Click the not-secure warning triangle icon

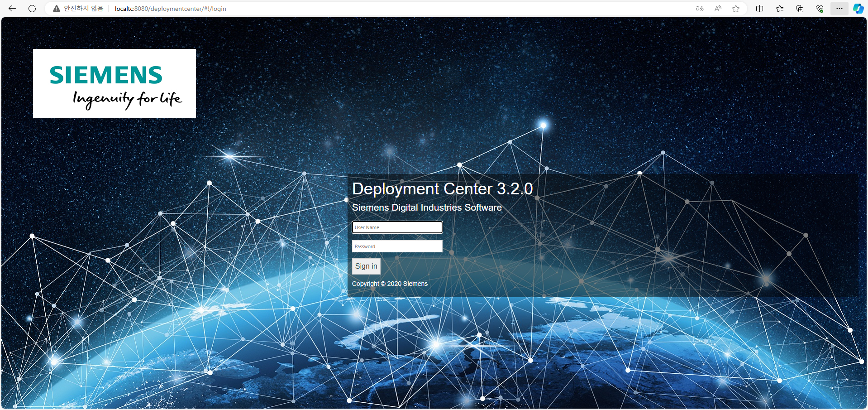tap(57, 9)
